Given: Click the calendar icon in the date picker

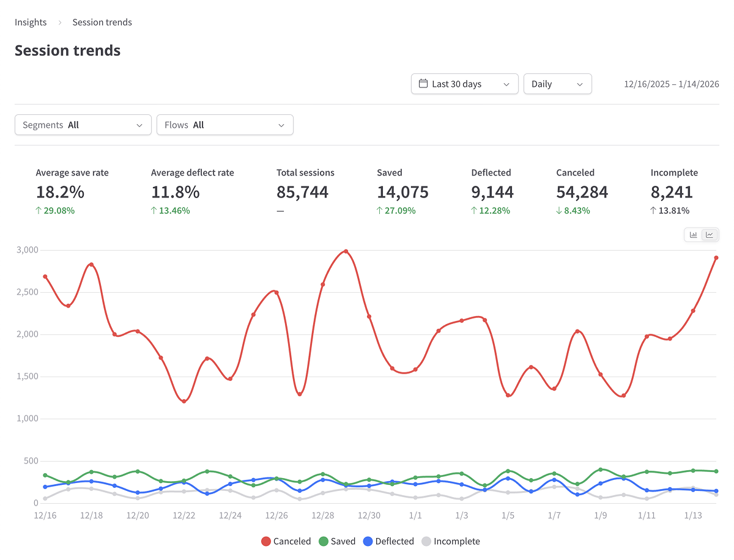Looking at the screenshot, I should point(423,84).
